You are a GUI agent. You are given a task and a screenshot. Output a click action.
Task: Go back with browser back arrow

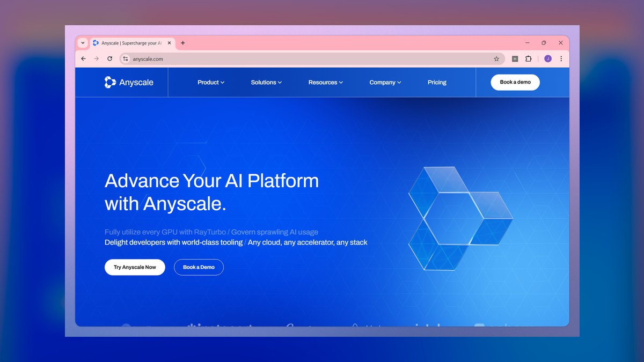click(83, 59)
